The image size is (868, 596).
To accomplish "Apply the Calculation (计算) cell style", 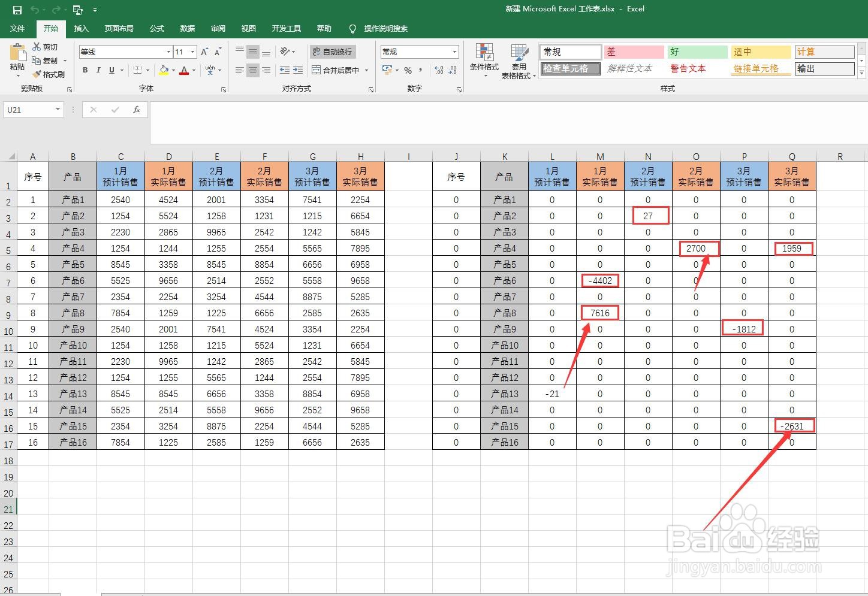I will click(x=824, y=52).
